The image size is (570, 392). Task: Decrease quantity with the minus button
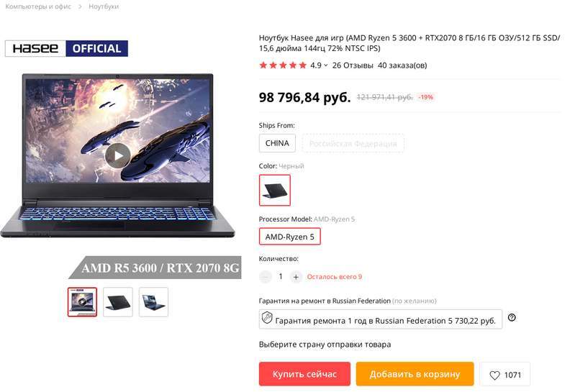point(266,277)
